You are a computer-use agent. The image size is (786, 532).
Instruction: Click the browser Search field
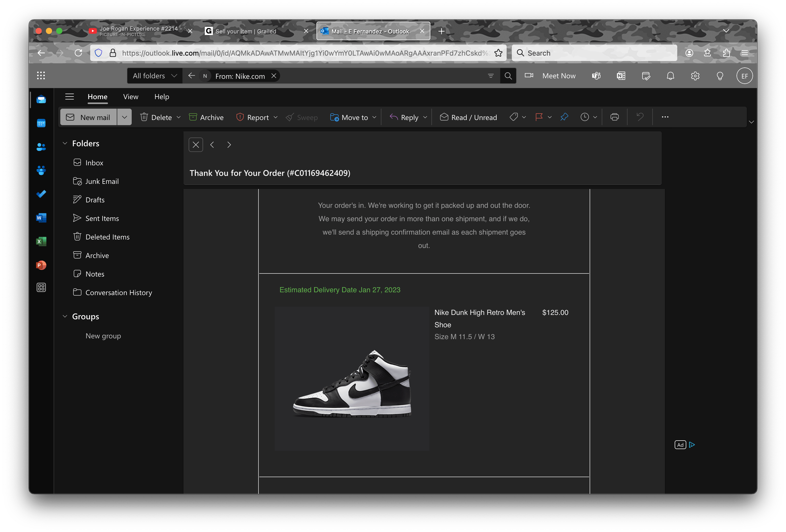594,53
